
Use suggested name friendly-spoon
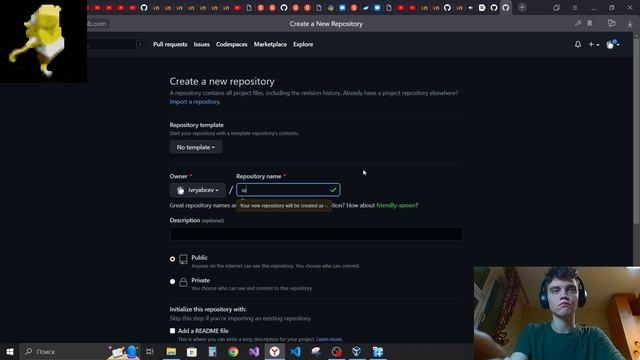(396, 205)
